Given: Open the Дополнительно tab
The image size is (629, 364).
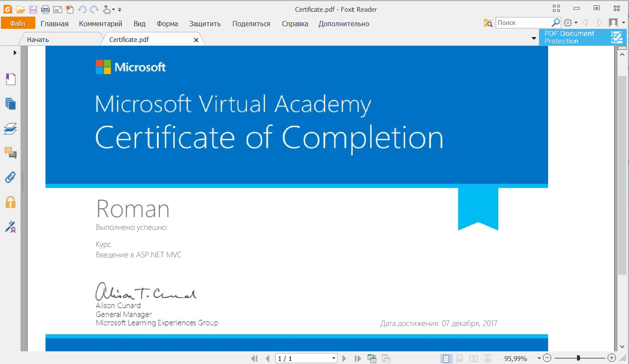Looking at the screenshot, I should (344, 24).
